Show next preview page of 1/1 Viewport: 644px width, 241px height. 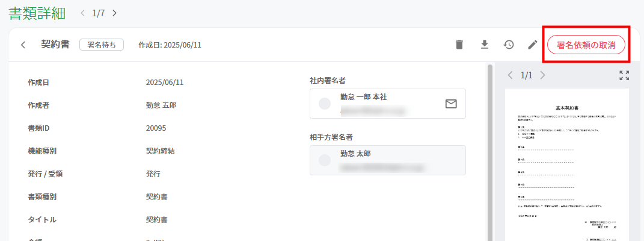pos(542,75)
